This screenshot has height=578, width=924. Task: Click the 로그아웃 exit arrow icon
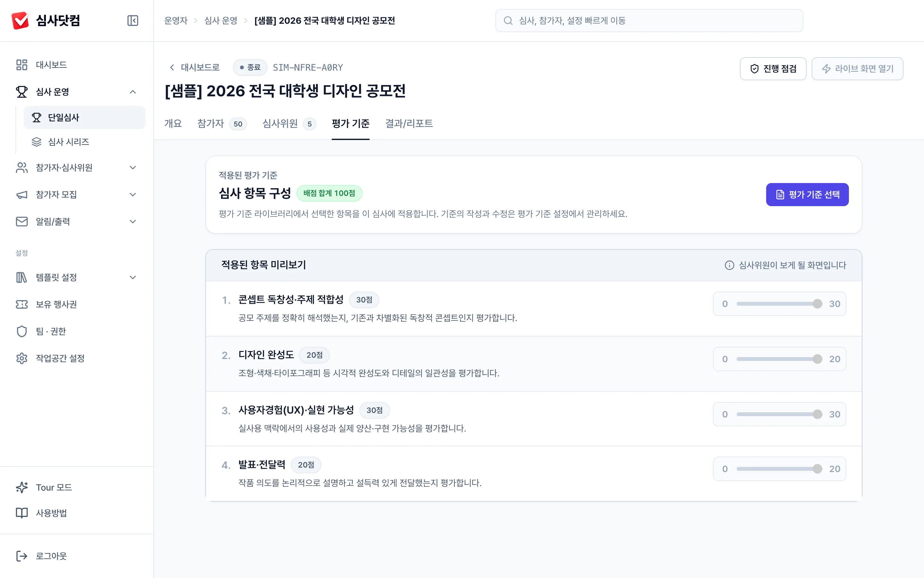click(22, 556)
